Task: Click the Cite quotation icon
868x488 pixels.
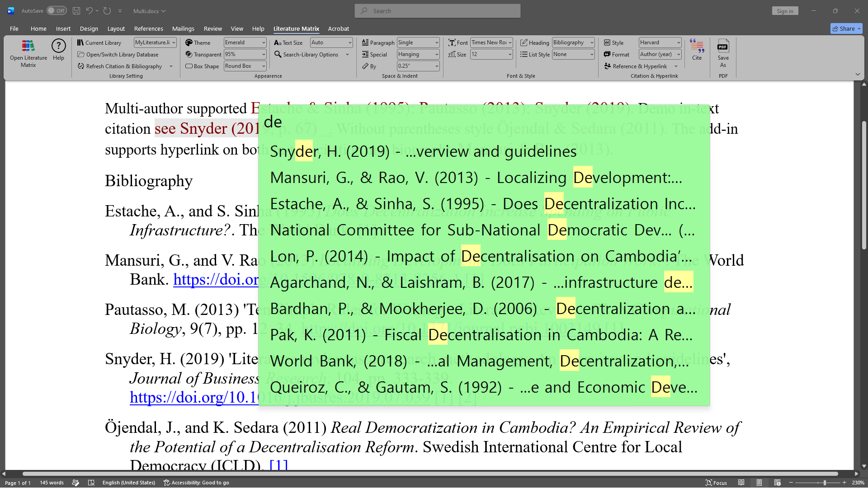Action: point(697,46)
